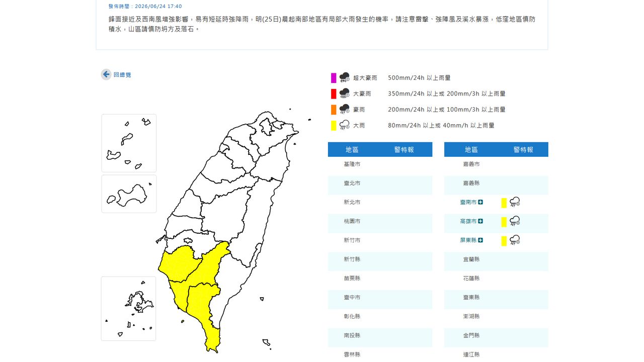
Task: Click the 500mm/24h 以上雨量 legend text
Action: point(419,78)
